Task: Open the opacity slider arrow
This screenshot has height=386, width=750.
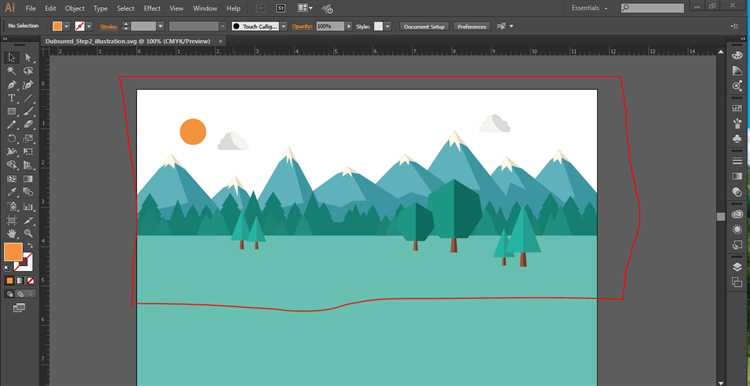Action: [348, 26]
